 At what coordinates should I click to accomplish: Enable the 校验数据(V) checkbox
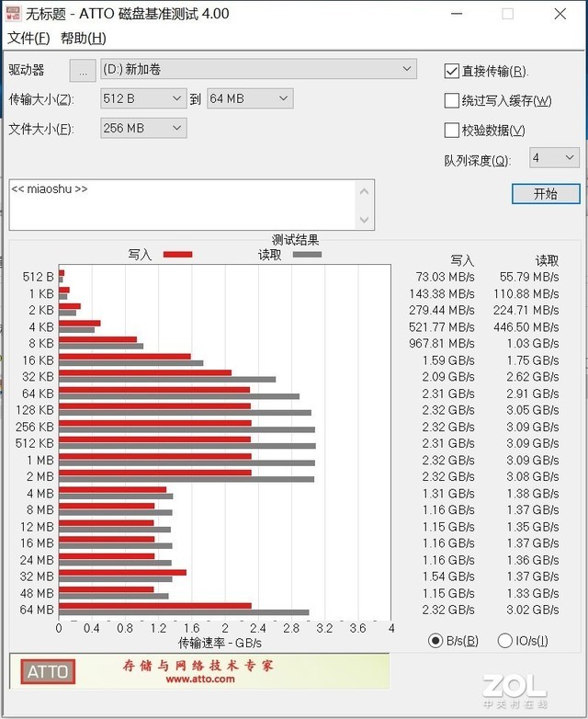click(451, 131)
